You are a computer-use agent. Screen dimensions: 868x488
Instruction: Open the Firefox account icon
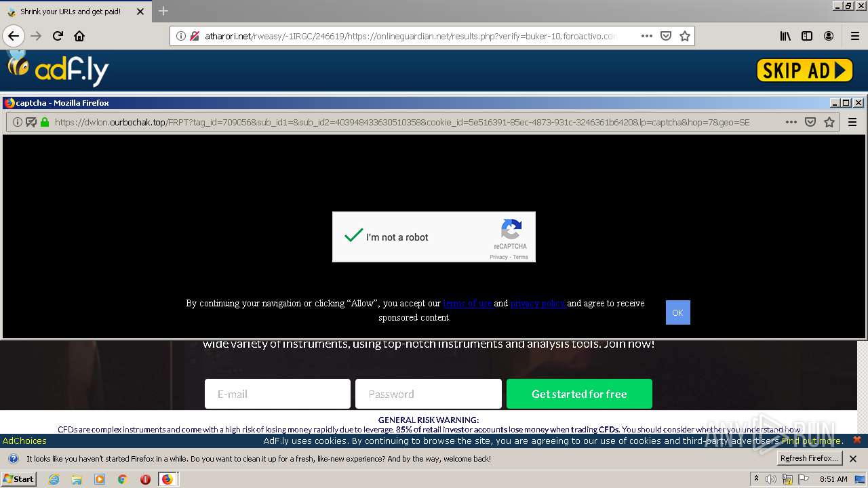[829, 36]
